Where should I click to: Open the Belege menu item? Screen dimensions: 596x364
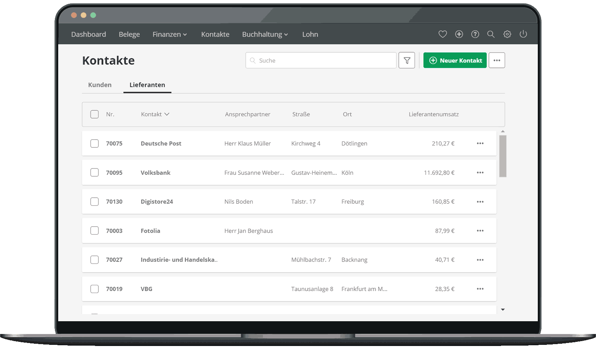coord(129,35)
